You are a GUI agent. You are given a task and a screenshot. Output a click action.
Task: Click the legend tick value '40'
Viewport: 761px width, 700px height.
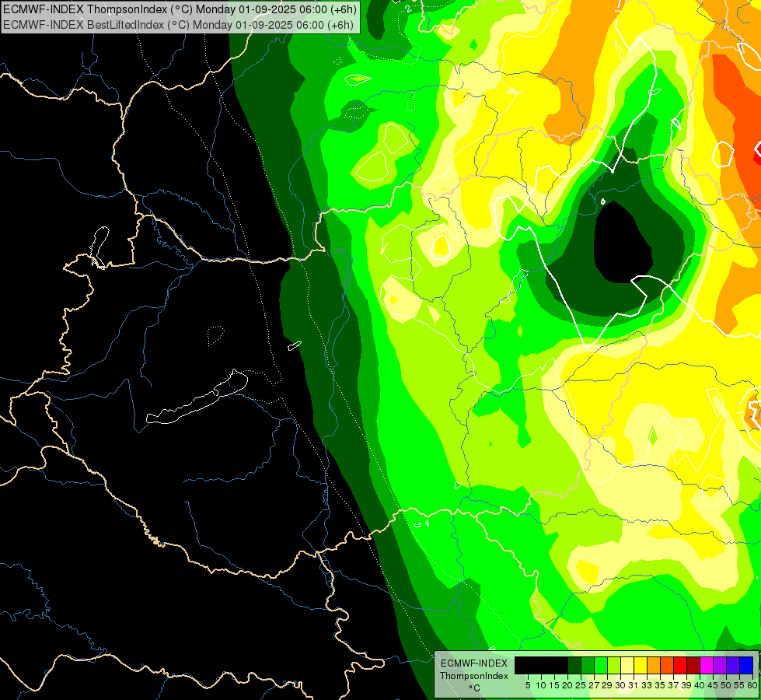tap(700, 685)
